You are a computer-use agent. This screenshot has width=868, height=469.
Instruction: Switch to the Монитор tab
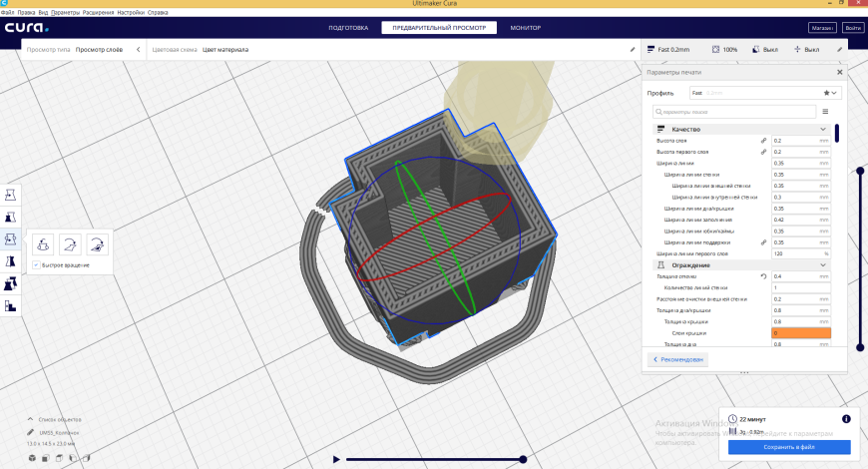[x=526, y=28]
